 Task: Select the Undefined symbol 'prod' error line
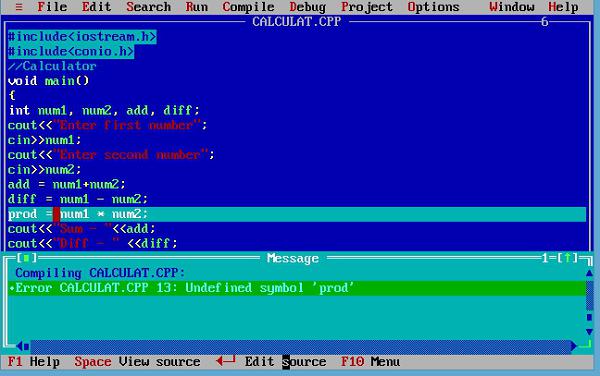297,288
